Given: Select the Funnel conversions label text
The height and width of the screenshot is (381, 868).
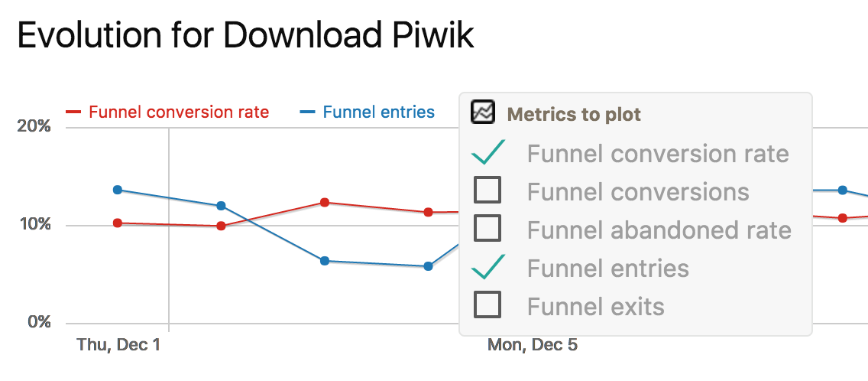Looking at the screenshot, I should (x=638, y=191).
